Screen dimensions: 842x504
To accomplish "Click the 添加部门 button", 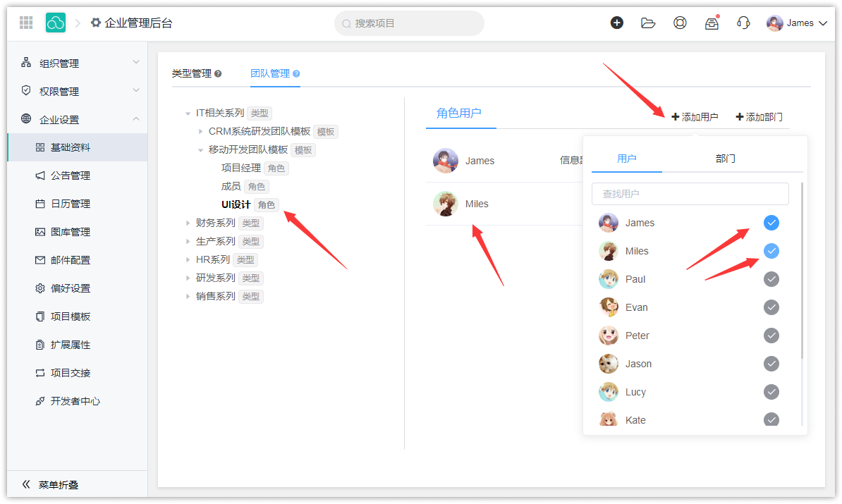I will (x=759, y=117).
